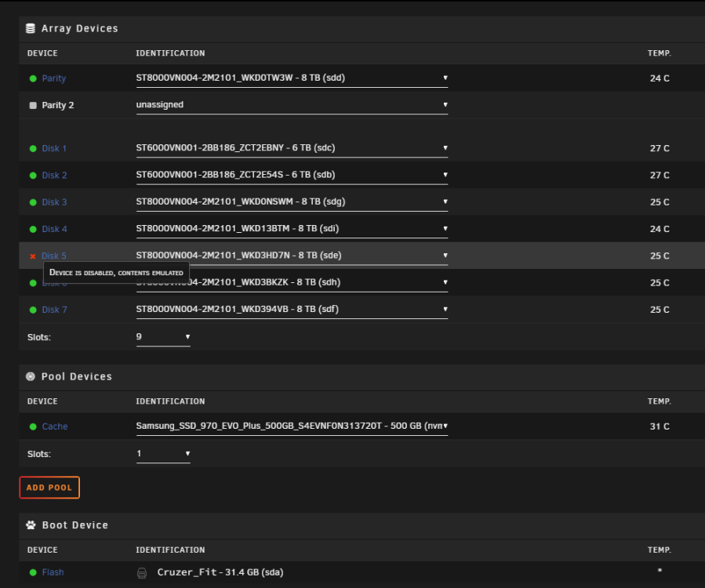Screen dimensions: 705x588
Task: Click the green status dot next to Disk 2
Action: click(x=33, y=176)
